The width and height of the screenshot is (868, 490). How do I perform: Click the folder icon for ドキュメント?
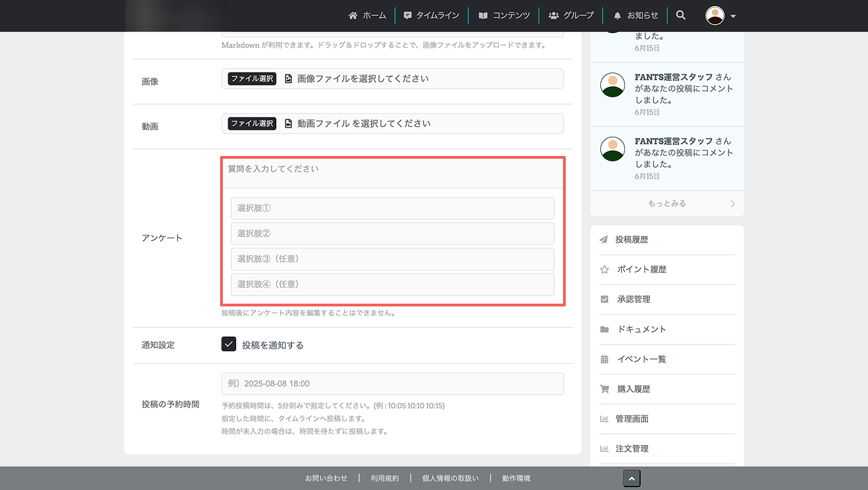coord(604,329)
